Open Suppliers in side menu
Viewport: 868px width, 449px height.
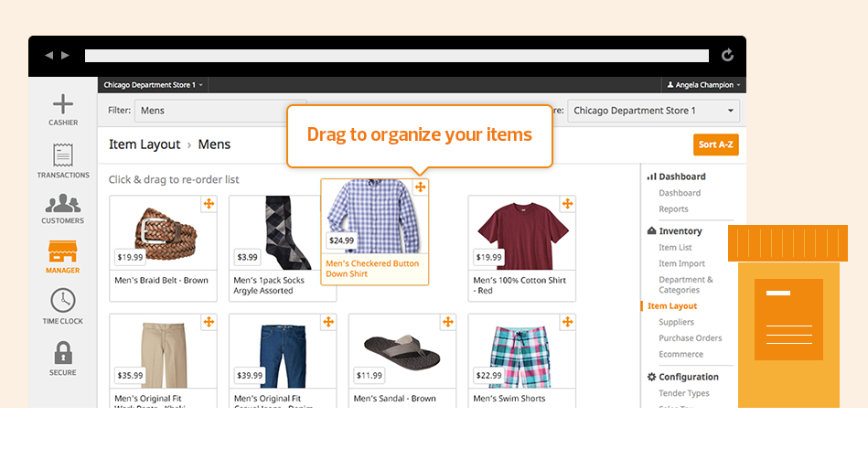(x=676, y=322)
